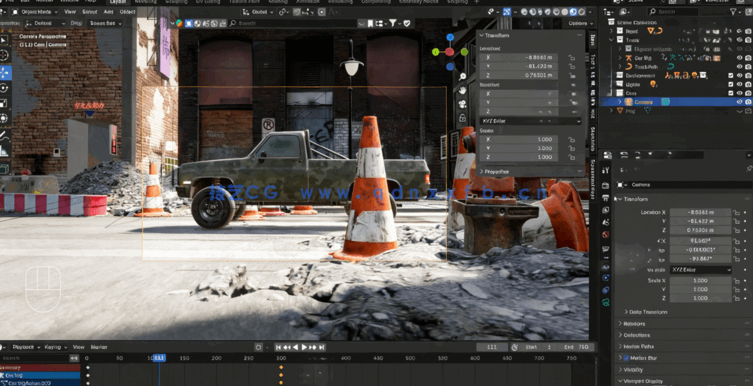This screenshot has height=386, width=753.
Task: Open the World properties tab (red globe)
Action: [x=606, y=235]
